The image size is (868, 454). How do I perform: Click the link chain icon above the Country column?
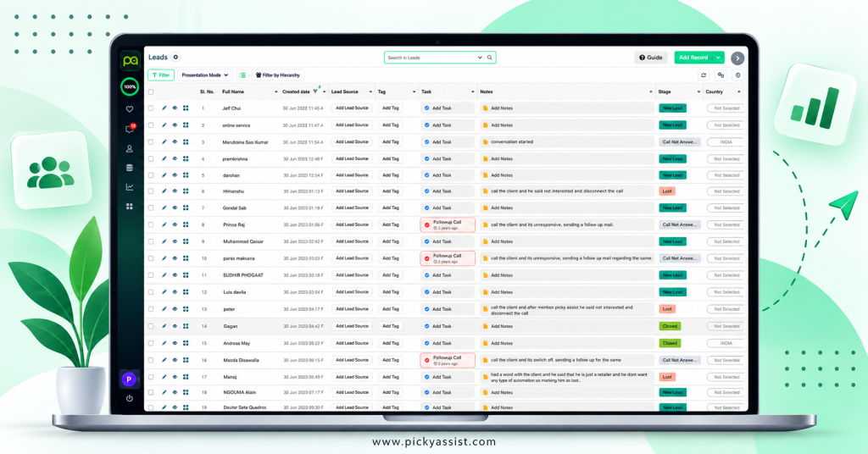coord(721,75)
